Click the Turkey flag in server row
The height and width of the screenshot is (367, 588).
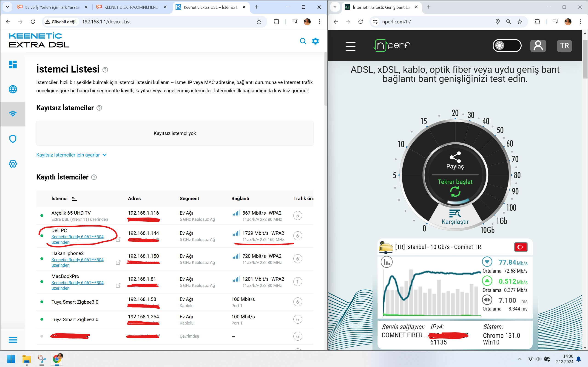[521, 247]
